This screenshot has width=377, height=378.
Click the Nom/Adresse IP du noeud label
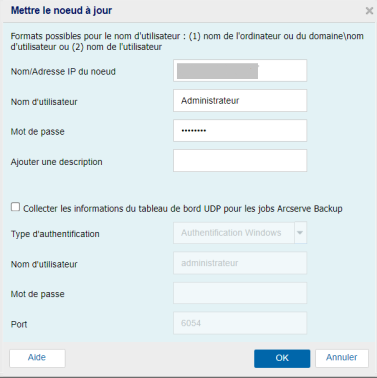tap(63, 72)
